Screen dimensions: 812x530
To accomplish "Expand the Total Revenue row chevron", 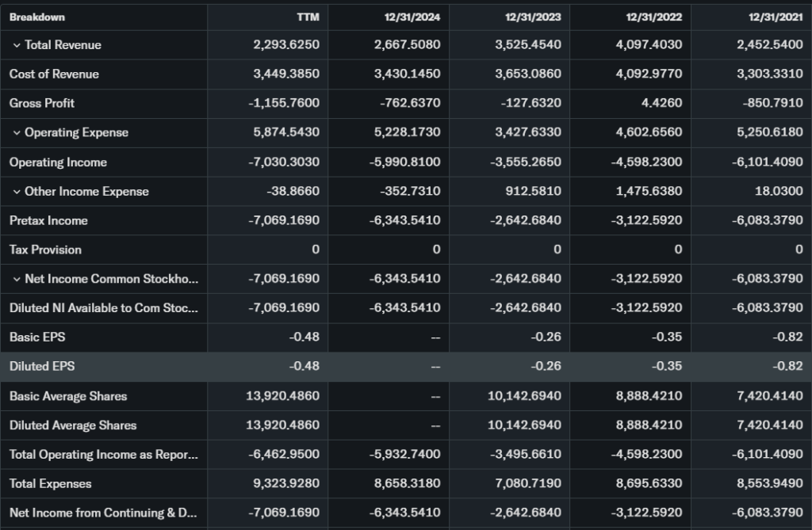I will click(16, 45).
